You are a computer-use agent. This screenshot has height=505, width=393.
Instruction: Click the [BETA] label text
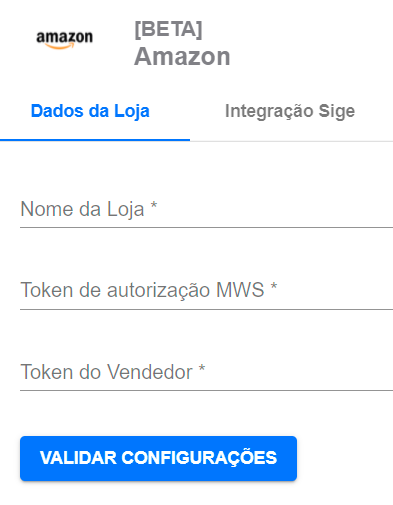[x=168, y=30]
